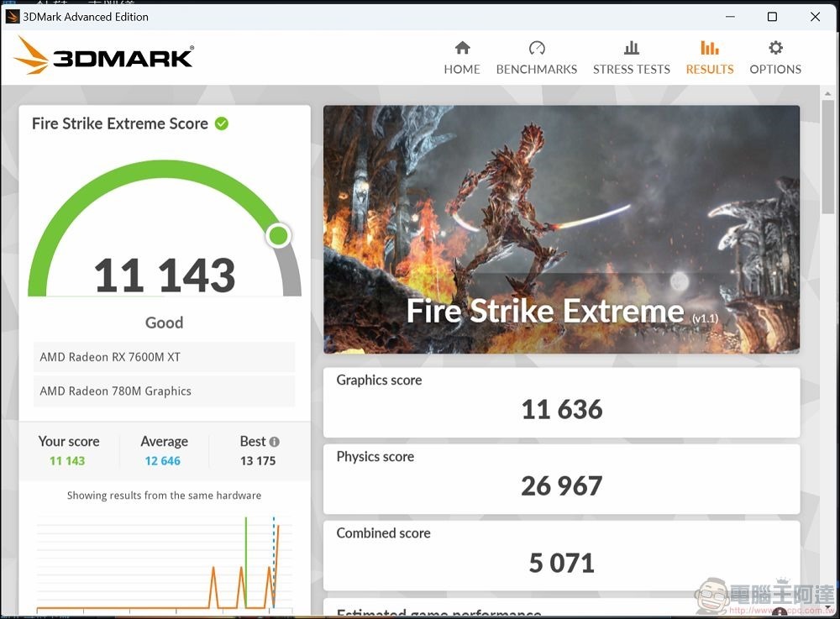Open the OPTIONS tab label
Viewport: 840px width, 619px height.
pyautogui.click(x=775, y=69)
